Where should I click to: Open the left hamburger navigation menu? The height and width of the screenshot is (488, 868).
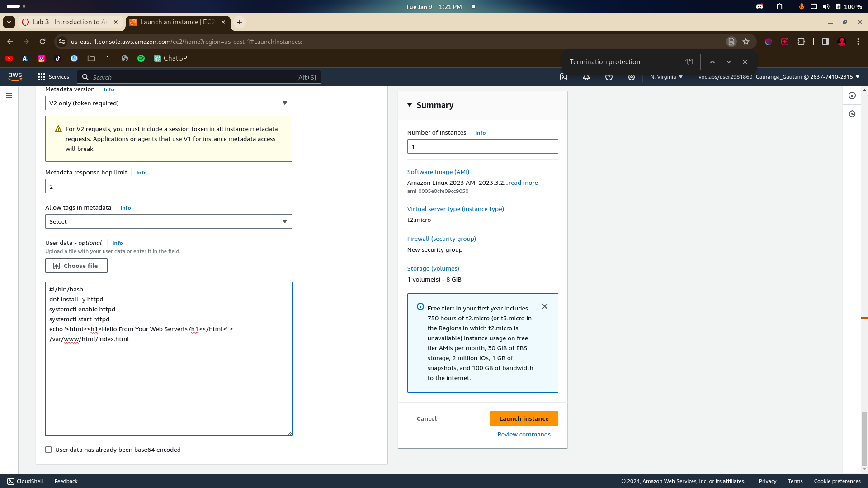(x=9, y=95)
